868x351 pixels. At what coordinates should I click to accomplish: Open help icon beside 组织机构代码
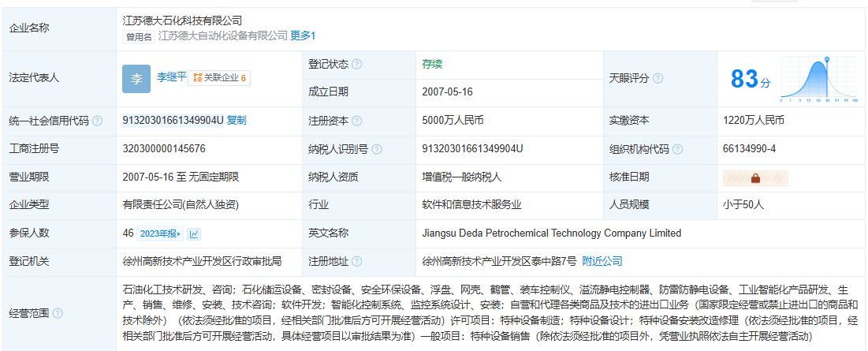[677, 149]
